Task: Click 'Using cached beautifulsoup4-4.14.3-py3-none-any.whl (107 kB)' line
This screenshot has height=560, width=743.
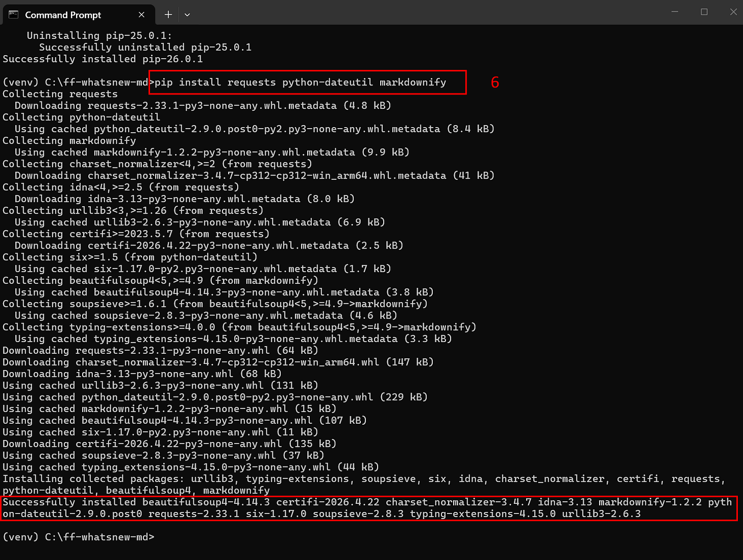Action: pyautogui.click(x=185, y=421)
